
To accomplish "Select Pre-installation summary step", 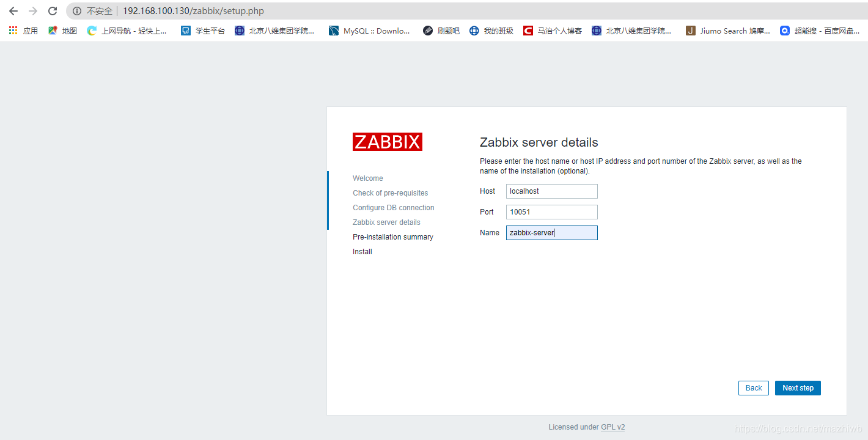I will pyautogui.click(x=393, y=237).
